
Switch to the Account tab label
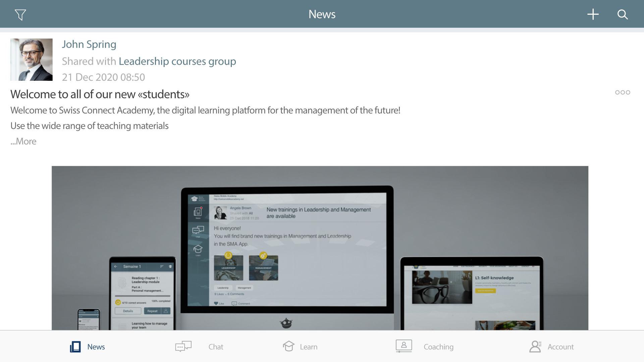560,347
